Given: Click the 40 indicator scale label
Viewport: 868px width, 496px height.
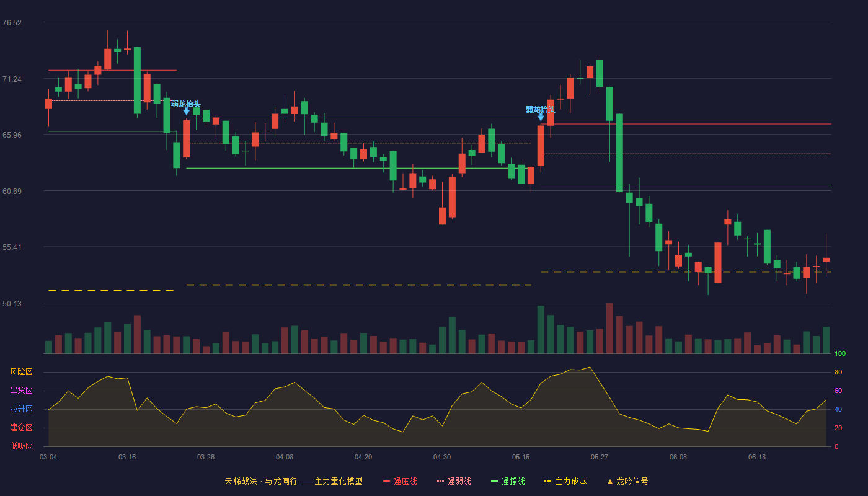Looking at the screenshot, I should (838, 410).
